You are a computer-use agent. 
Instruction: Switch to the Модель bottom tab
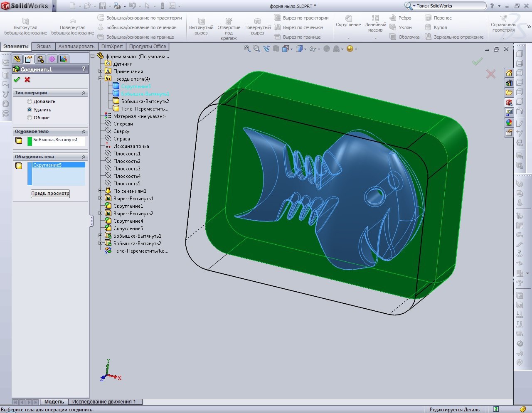pyautogui.click(x=54, y=402)
